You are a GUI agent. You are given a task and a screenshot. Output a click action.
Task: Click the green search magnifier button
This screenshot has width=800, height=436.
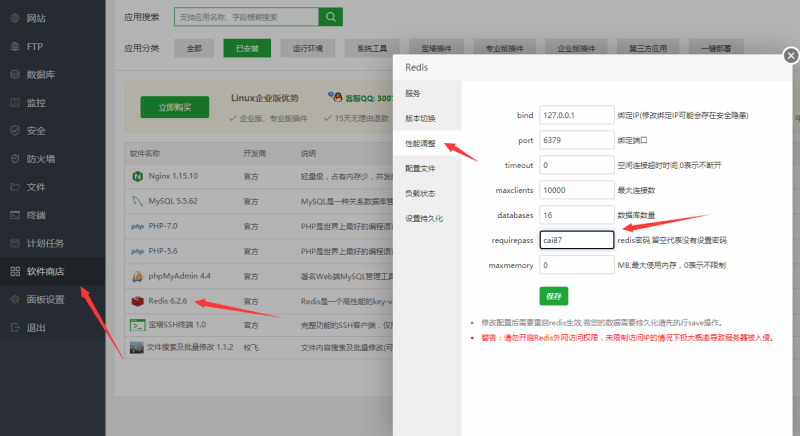[331, 16]
